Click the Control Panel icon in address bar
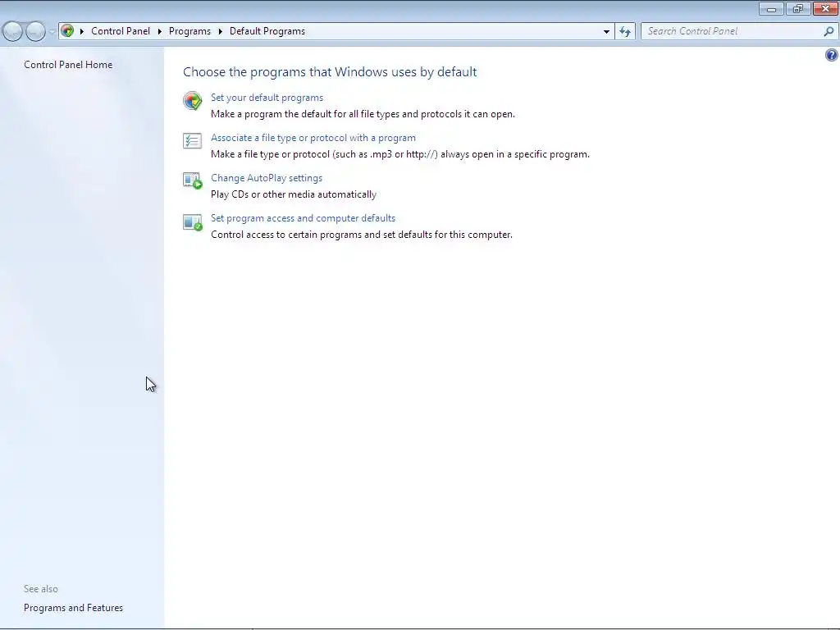The image size is (840, 630). [67, 31]
